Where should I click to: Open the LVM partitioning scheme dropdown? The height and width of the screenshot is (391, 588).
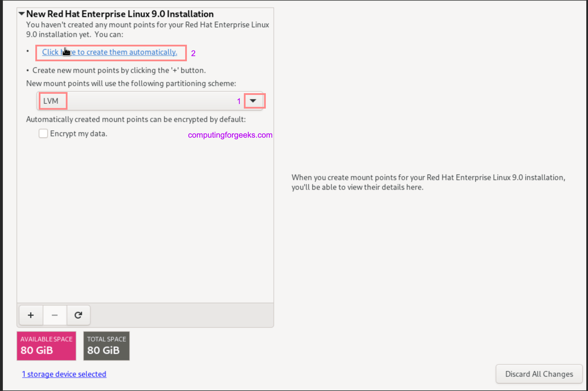[150, 101]
